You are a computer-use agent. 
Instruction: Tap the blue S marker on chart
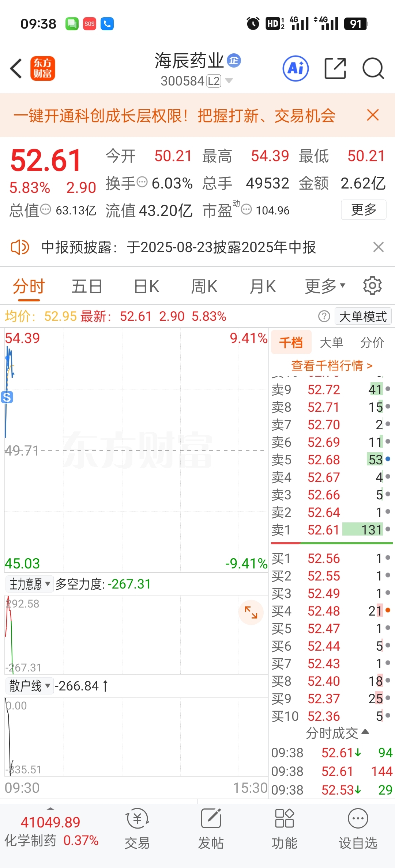tap(7, 397)
